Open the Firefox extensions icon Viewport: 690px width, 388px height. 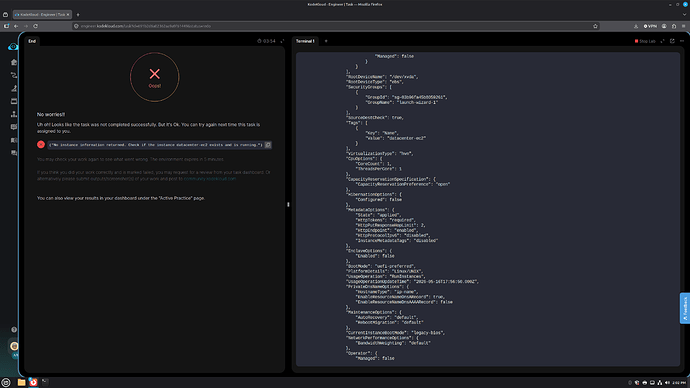click(x=674, y=26)
